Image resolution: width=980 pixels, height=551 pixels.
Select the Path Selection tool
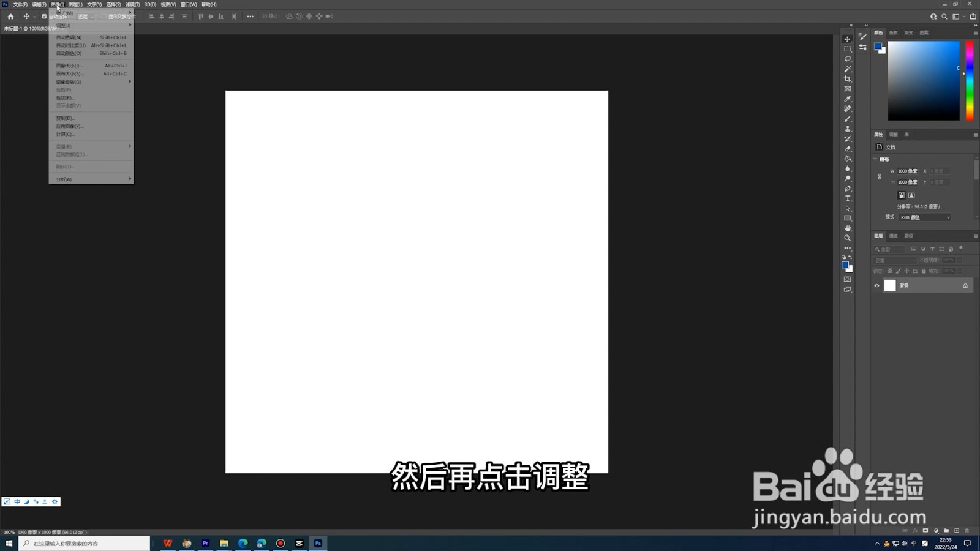click(x=848, y=208)
